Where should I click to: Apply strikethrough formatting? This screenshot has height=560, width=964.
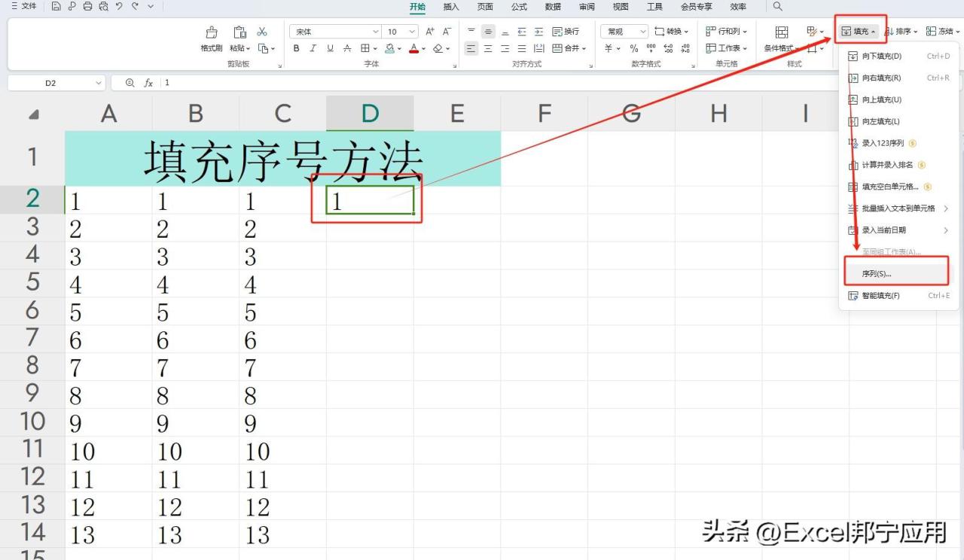347,48
